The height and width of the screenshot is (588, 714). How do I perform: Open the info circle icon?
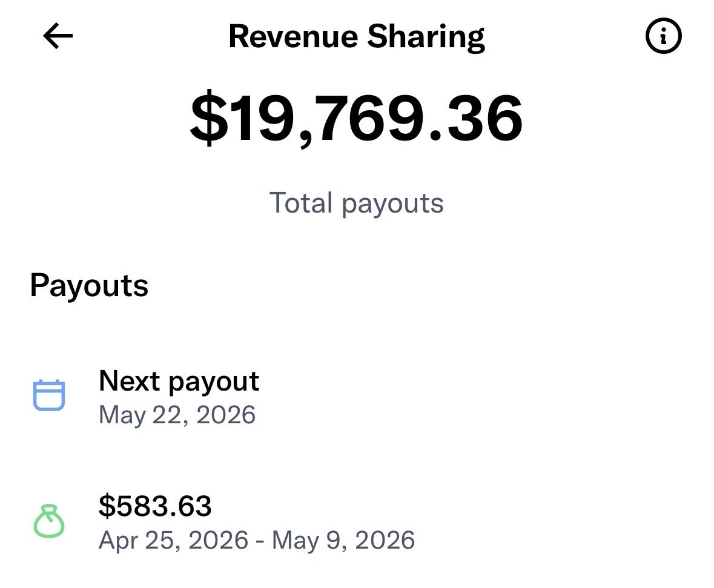click(x=663, y=36)
